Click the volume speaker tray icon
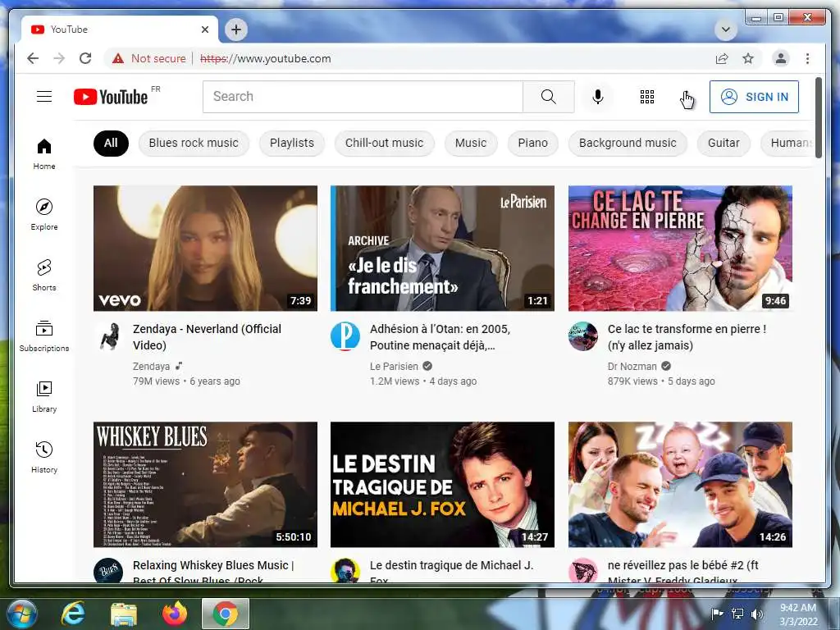The image size is (840, 630). click(x=757, y=614)
